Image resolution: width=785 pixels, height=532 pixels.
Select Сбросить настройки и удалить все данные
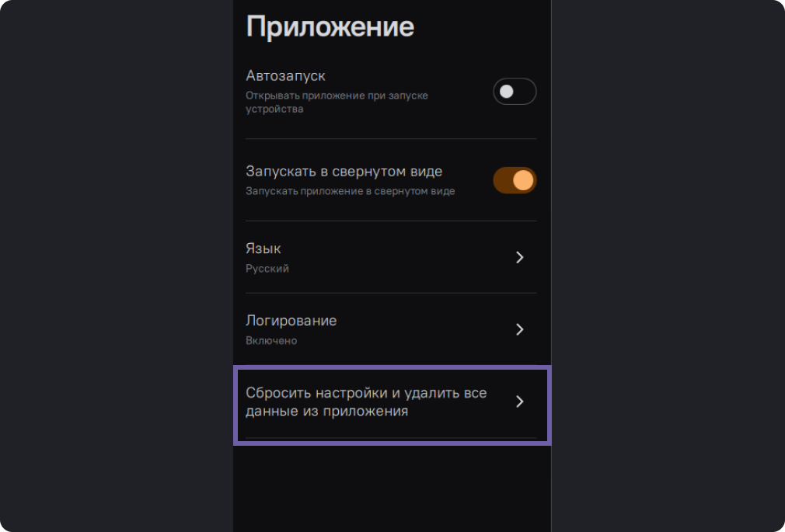pyautogui.click(x=366, y=402)
